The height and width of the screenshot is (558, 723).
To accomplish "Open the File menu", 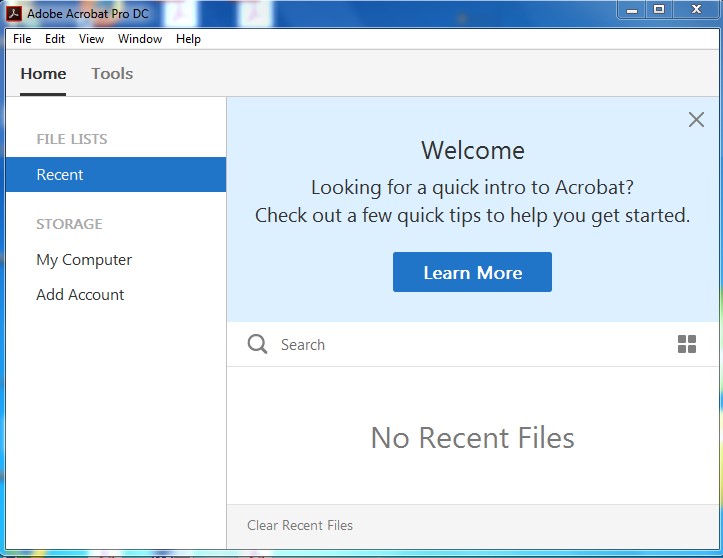I will [22, 39].
